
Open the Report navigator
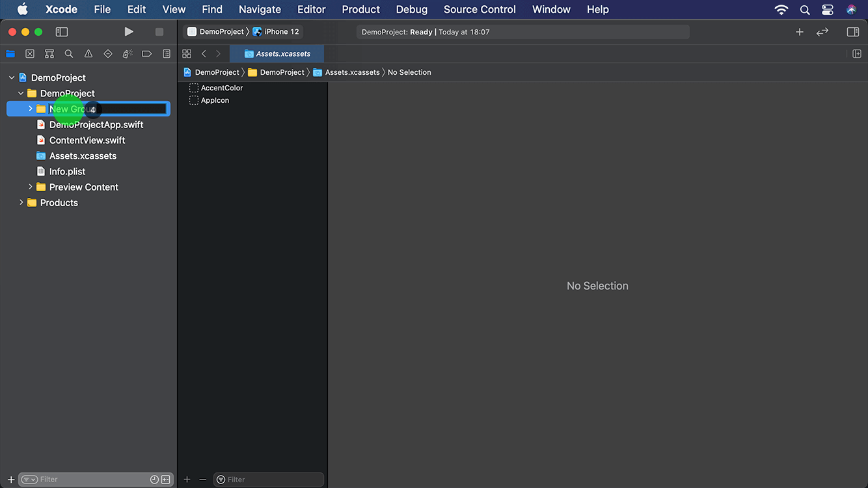point(167,54)
